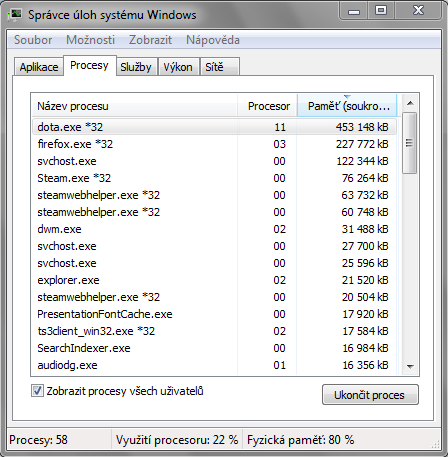Select the explorer.exe process
The width and height of the screenshot is (448, 457).
click(x=215, y=280)
